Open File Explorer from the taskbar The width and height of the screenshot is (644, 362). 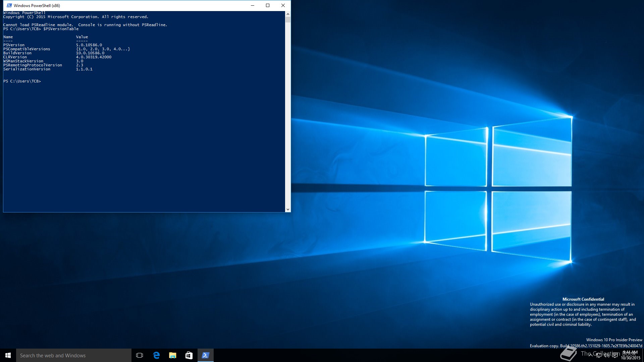(x=173, y=355)
